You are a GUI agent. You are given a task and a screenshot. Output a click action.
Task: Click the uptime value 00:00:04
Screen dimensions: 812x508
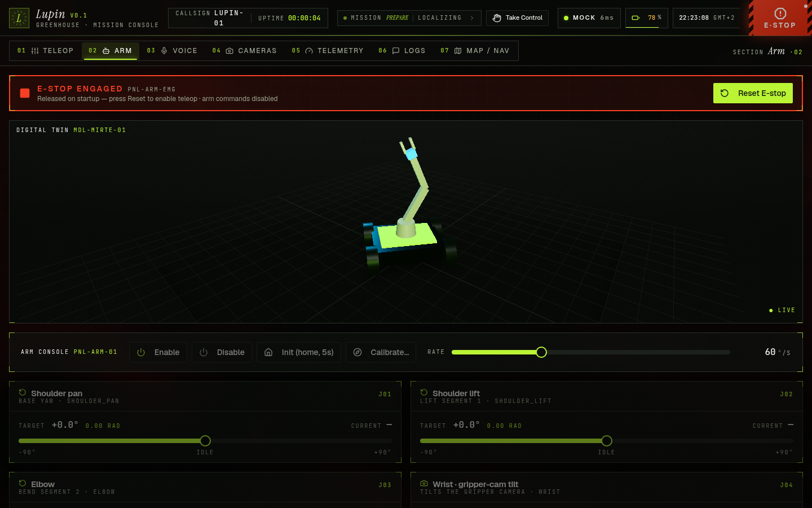coord(304,18)
